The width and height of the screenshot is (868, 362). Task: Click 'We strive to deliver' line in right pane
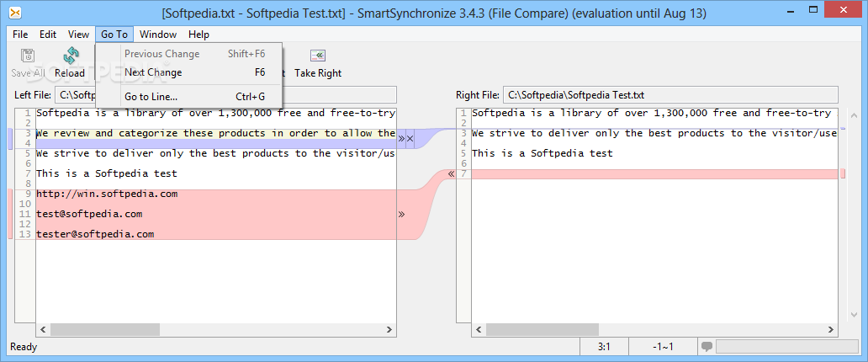tap(654, 133)
